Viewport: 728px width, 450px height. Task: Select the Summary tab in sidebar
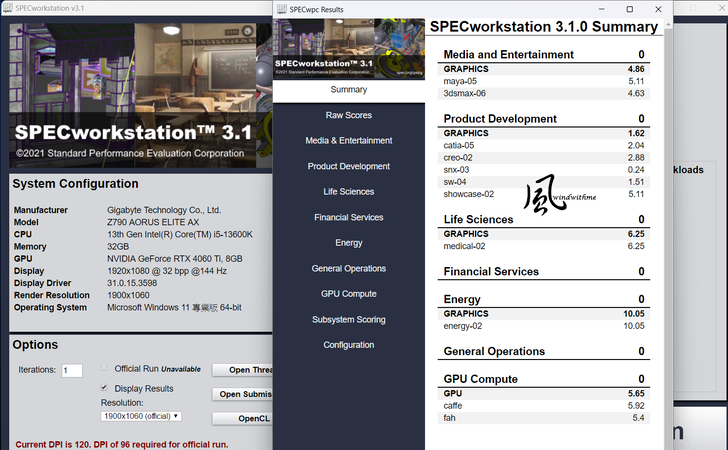[x=348, y=90]
